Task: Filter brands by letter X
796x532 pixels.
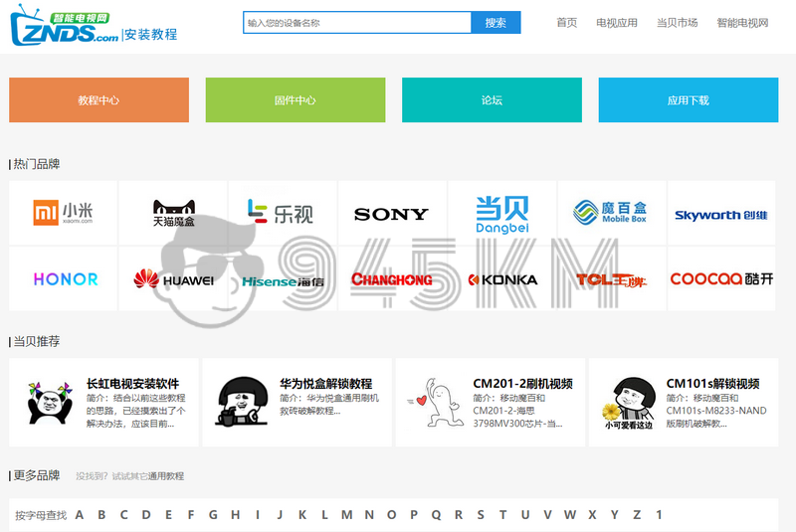Action: point(592,515)
